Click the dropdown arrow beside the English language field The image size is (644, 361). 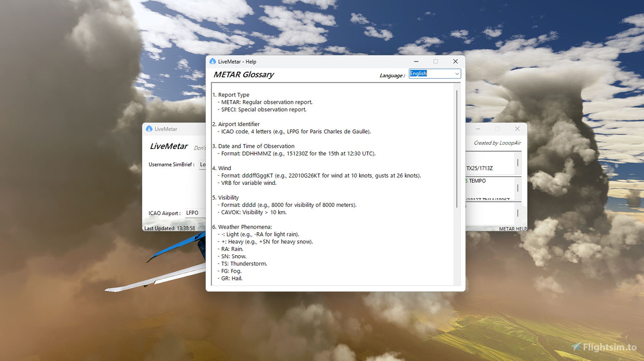click(x=458, y=74)
